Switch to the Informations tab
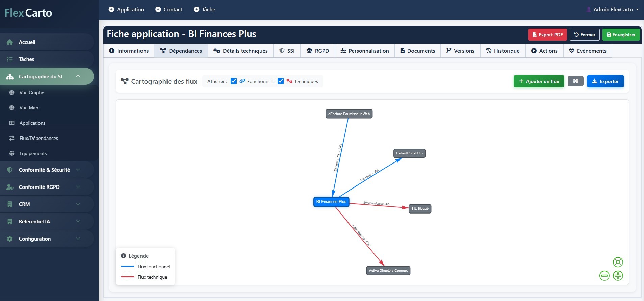 pos(129,51)
